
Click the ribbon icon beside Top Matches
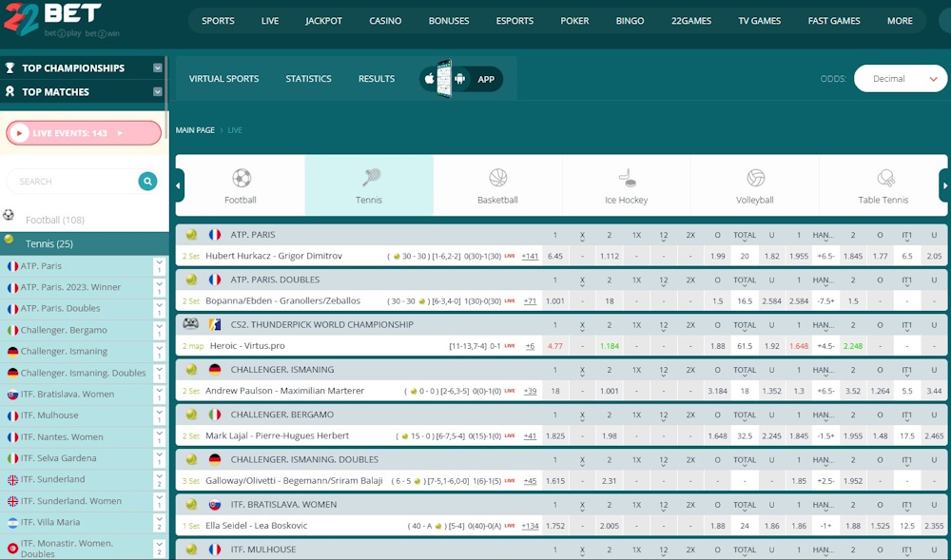tap(10, 91)
